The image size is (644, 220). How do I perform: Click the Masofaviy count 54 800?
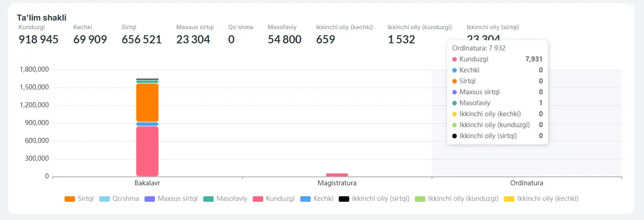(285, 40)
